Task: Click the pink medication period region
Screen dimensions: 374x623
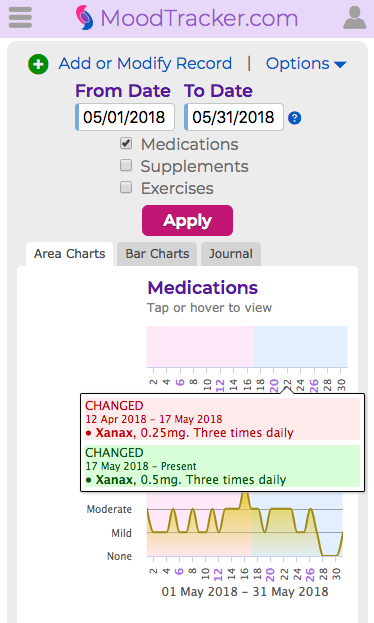Action: [200, 346]
